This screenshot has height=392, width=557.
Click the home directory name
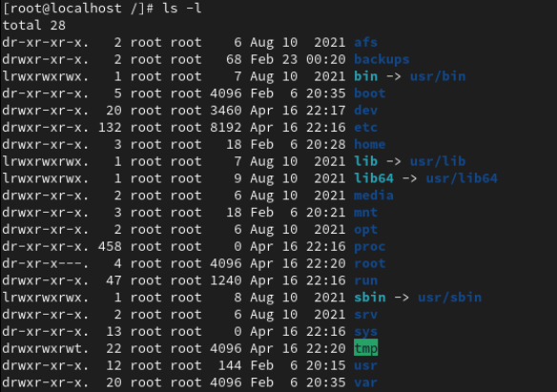[x=369, y=145]
